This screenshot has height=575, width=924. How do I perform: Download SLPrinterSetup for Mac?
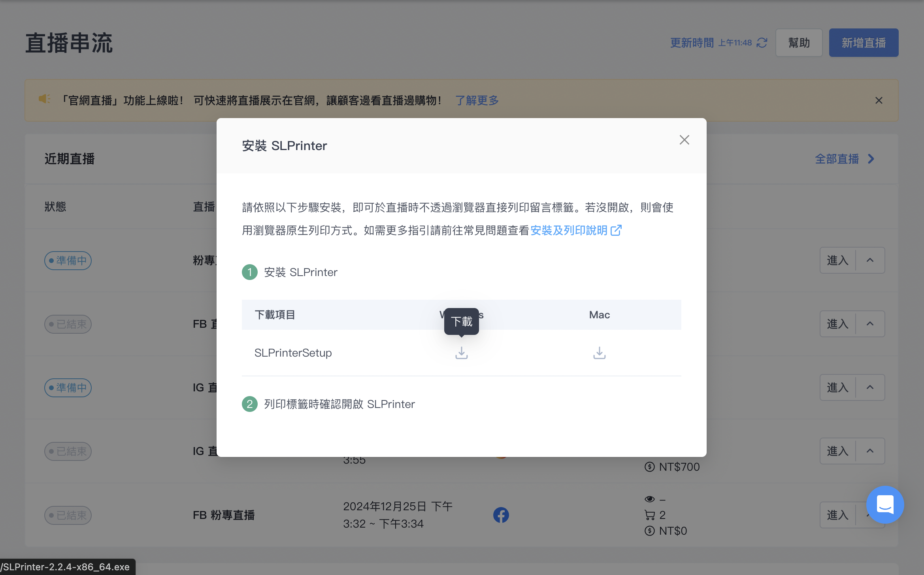[599, 353]
